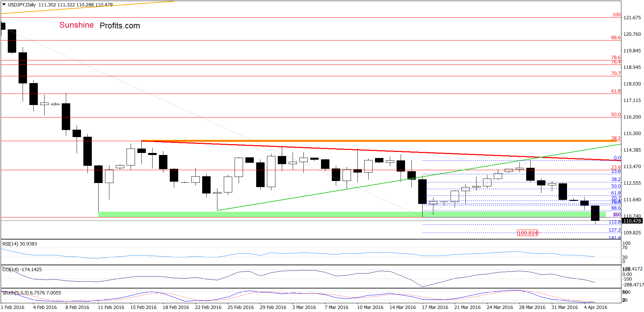Click the blue 0.0 Fibonacci level label
644x312 pixels.
617,158
